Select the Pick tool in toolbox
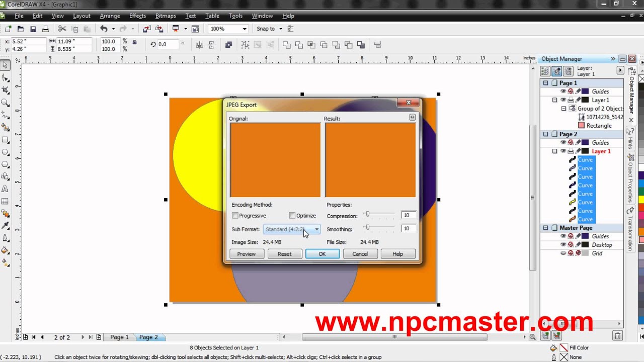644x362 pixels. (x=6, y=65)
